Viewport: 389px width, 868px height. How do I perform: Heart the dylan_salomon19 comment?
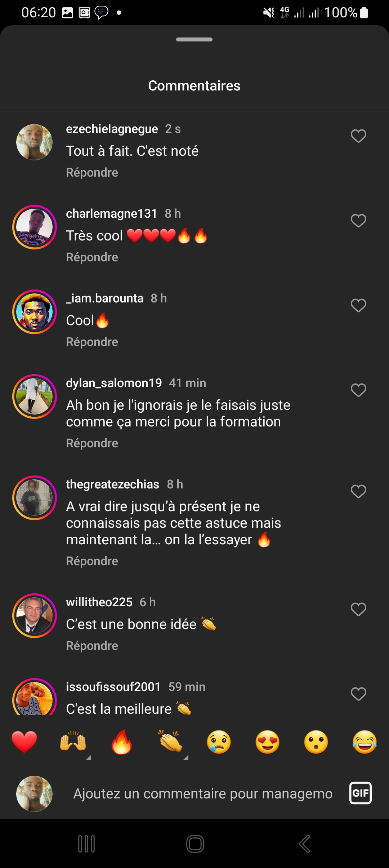coord(358,390)
